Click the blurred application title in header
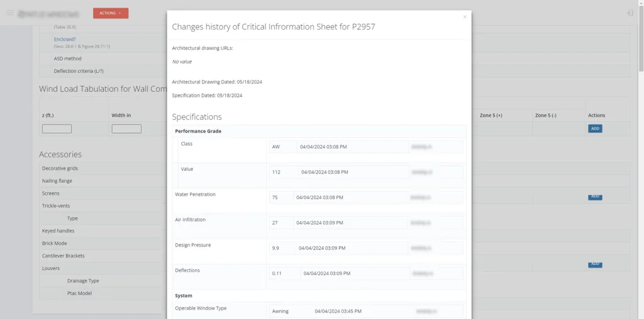 click(48, 14)
